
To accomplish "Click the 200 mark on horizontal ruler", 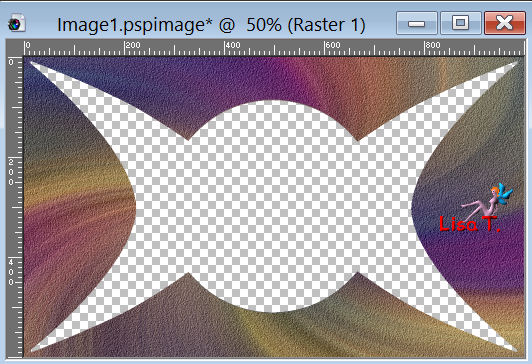I will coord(132,45).
